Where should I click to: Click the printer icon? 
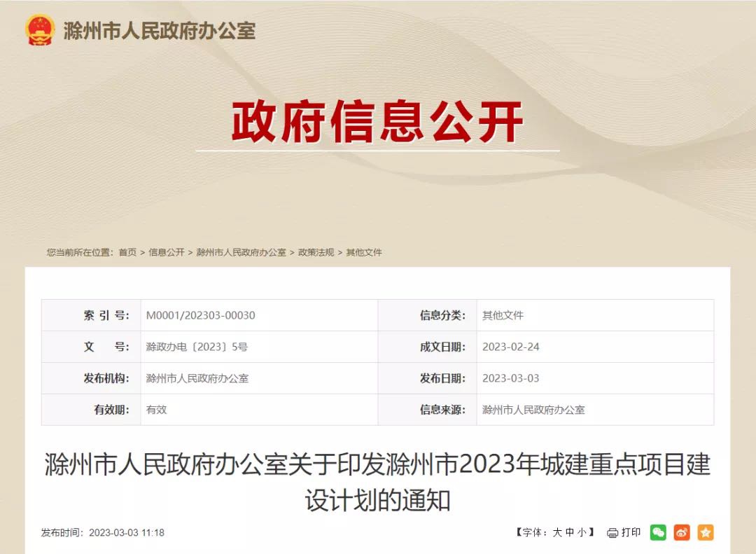click(612, 533)
